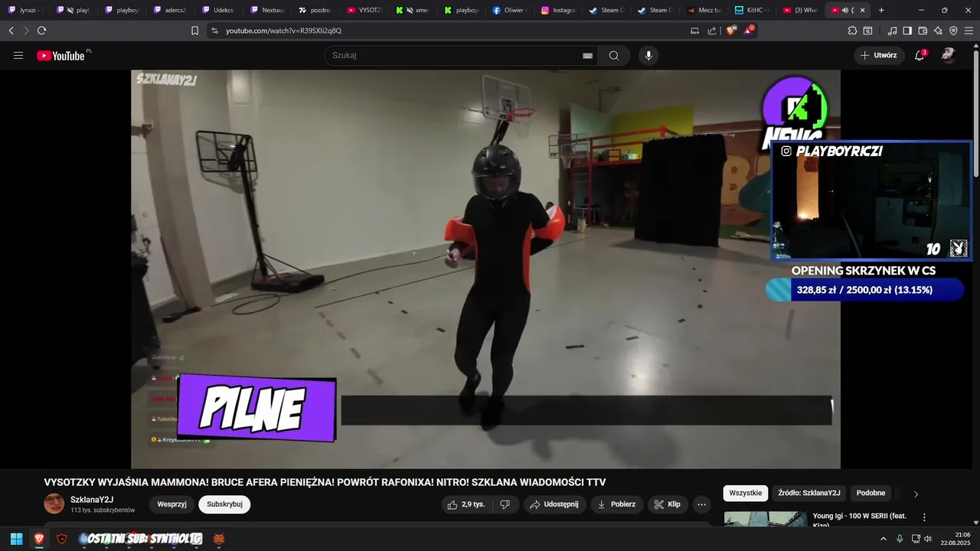
Task: Open Brave Rewards triangle icon
Action: (x=749, y=31)
